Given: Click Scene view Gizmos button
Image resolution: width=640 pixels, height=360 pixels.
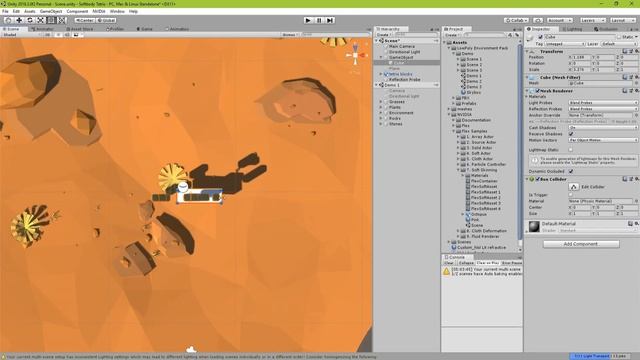Looking at the screenshot, I should pyautogui.click(x=290, y=35).
